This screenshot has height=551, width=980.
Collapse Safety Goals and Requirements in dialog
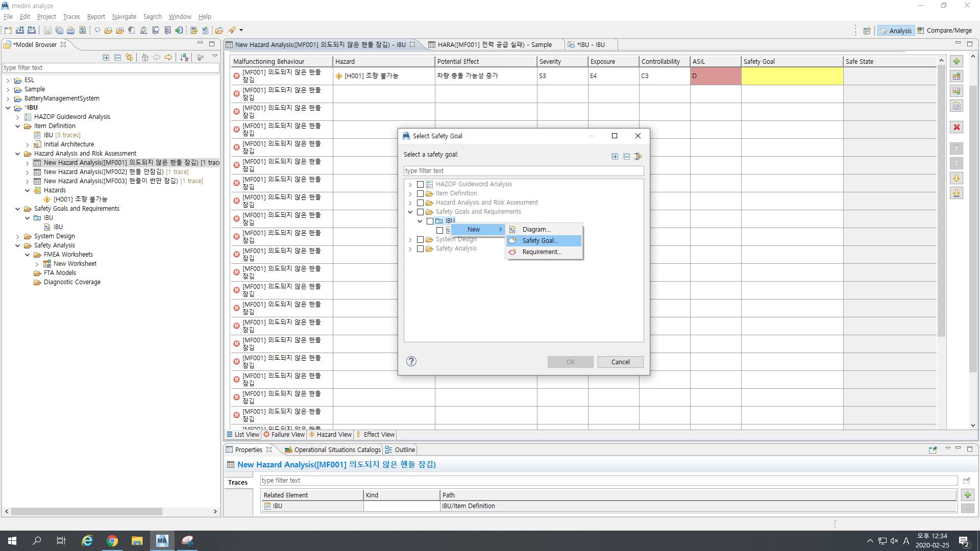(410, 212)
